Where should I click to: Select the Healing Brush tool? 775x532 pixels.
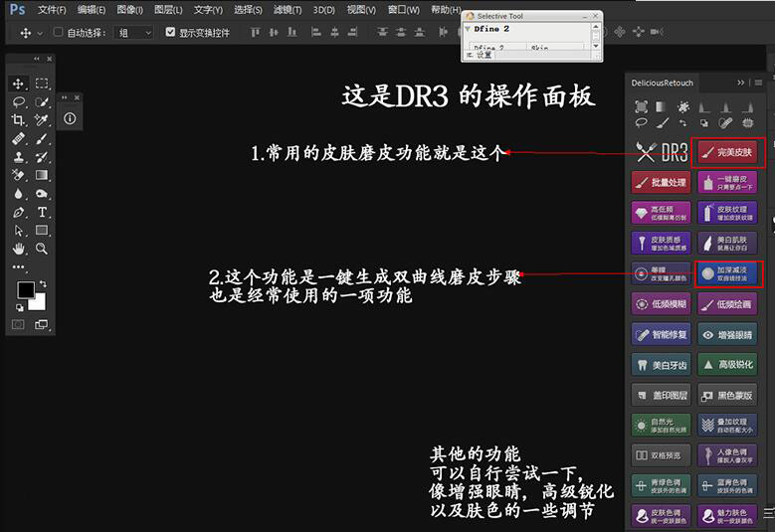click(x=18, y=139)
